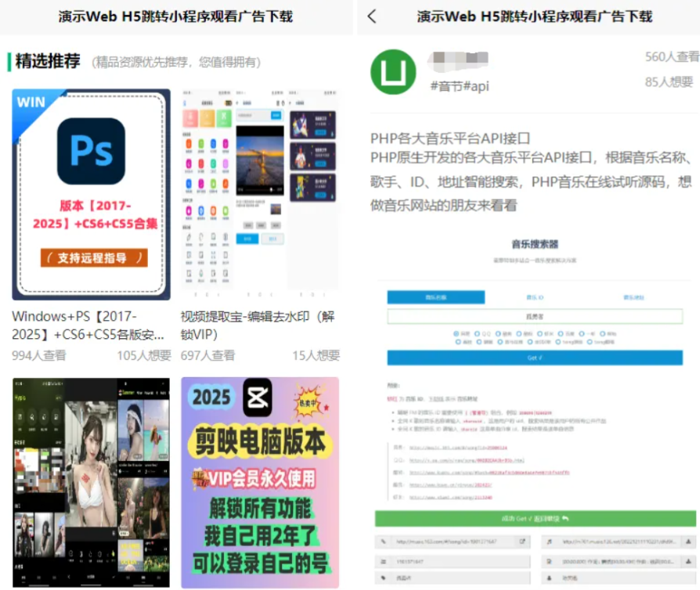Select the 百度 music source radio button
The width and height of the screenshot is (700, 590).
[560, 333]
